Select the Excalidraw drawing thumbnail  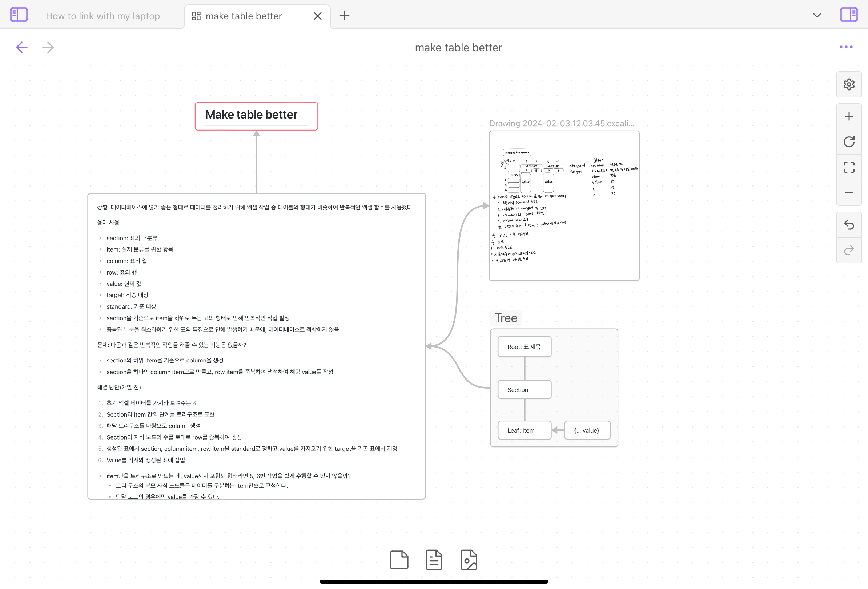[564, 205]
